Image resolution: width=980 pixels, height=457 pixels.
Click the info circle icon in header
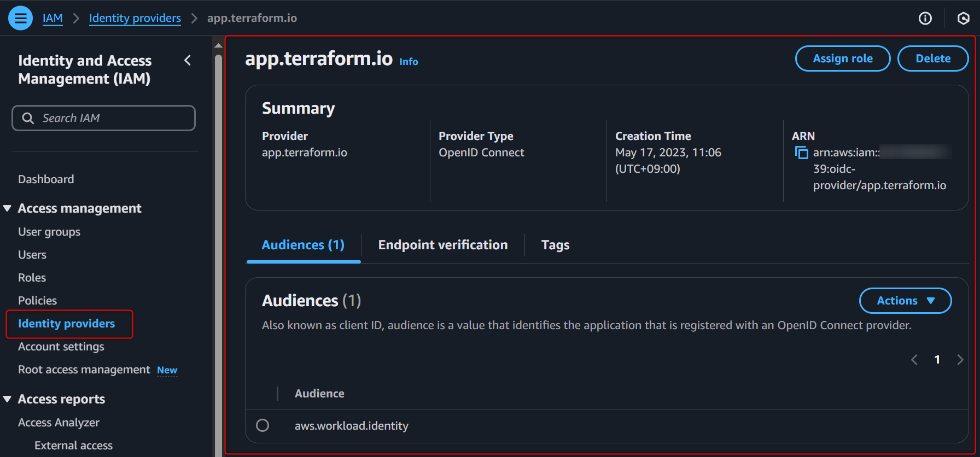pyautogui.click(x=925, y=19)
